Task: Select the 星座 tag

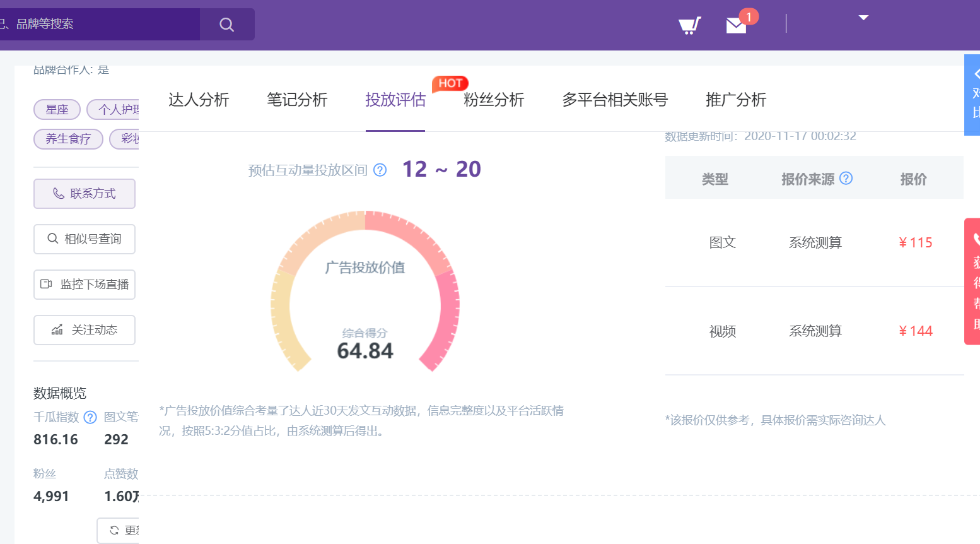Action: (57, 110)
